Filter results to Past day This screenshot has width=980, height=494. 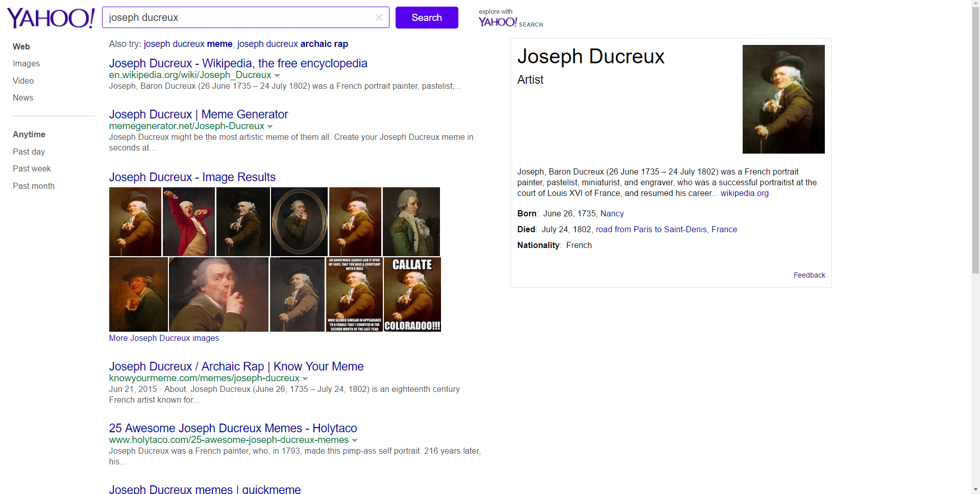click(x=29, y=152)
